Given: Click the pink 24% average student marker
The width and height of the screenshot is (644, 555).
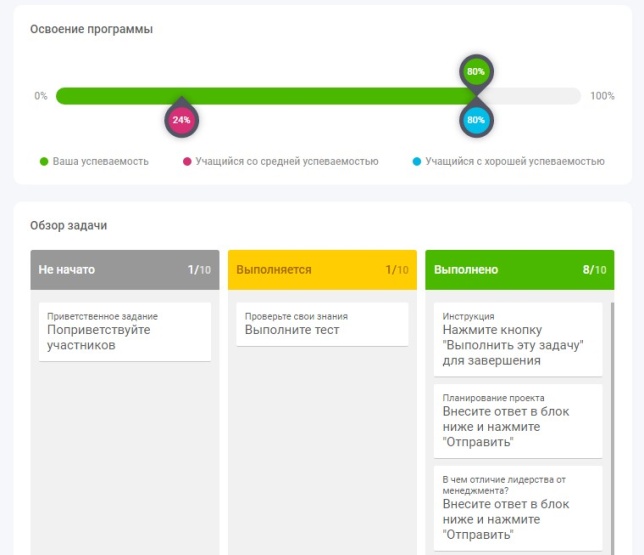Looking at the screenshot, I should click(x=182, y=119).
